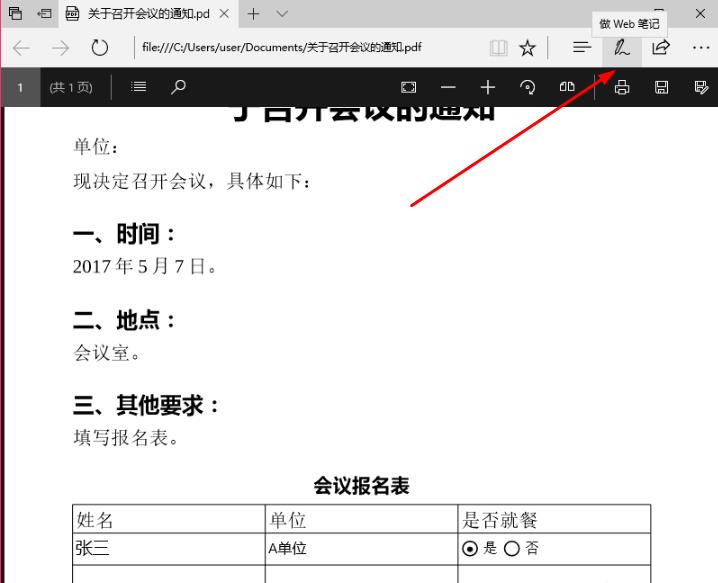This screenshot has width=718, height=583.
Task: Search within the PDF document
Action: 178,87
